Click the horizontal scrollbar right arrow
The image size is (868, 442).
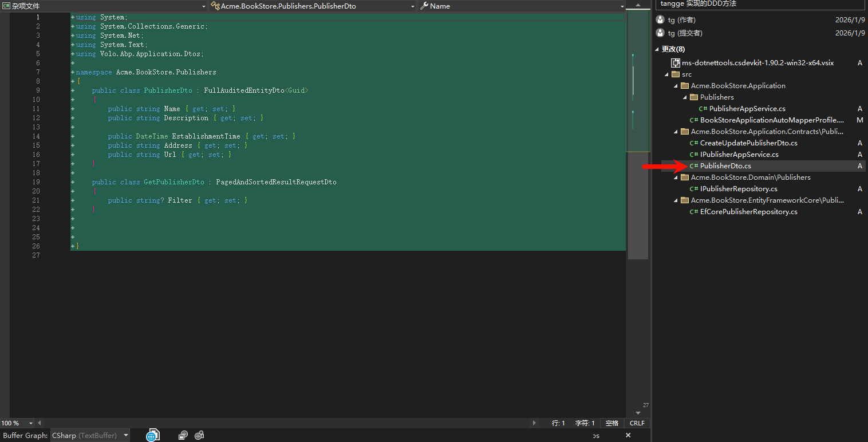(534, 423)
